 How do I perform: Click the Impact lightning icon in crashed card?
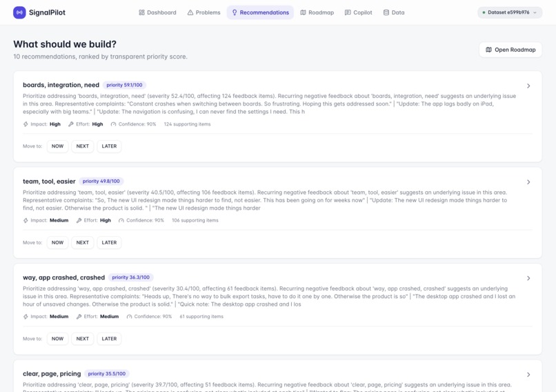tap(26, 317)
